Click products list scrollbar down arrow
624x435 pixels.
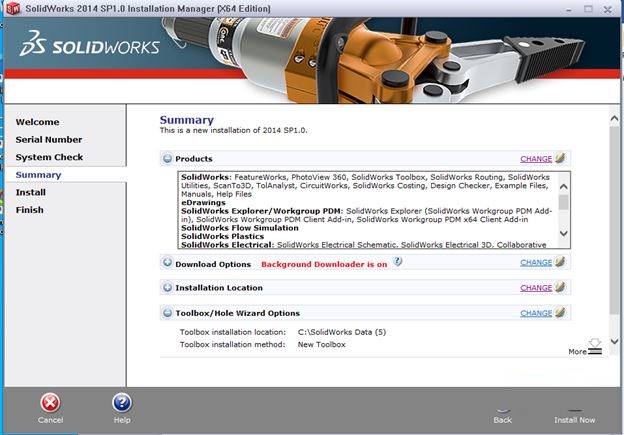click(x=564, y=233)
